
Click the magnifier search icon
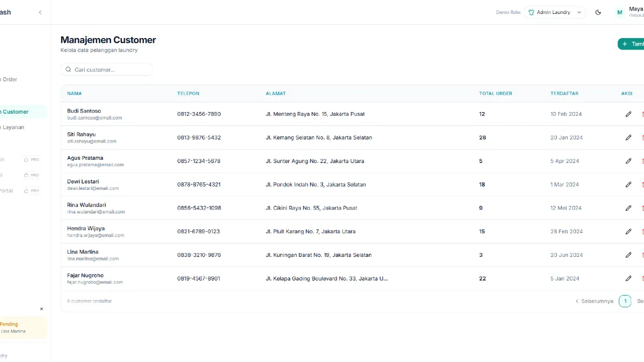[68, 70]
